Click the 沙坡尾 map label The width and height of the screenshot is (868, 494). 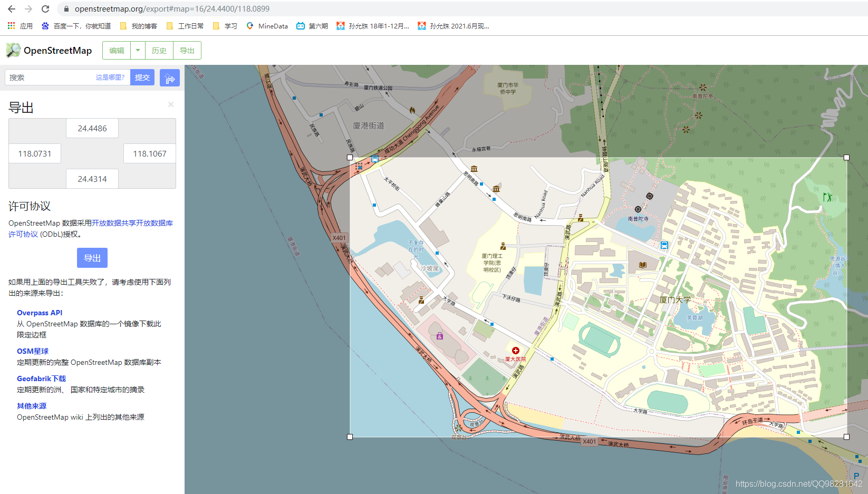[x=429, y=268]
